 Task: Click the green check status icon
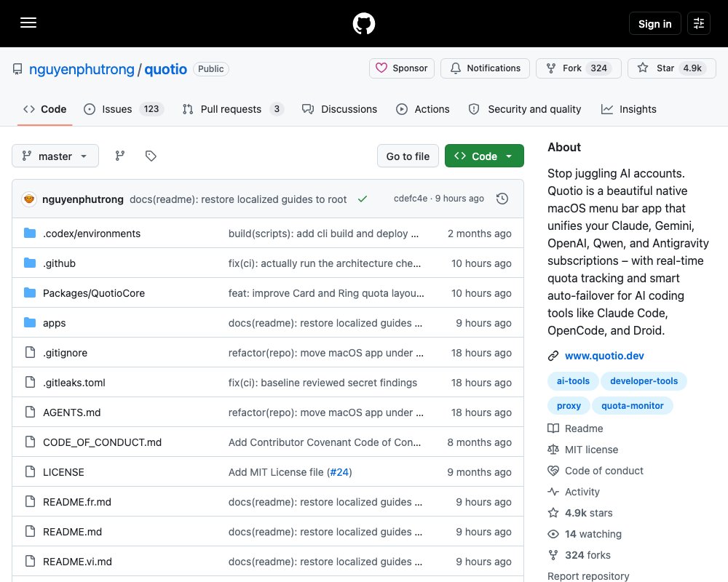tap(363, 199)
